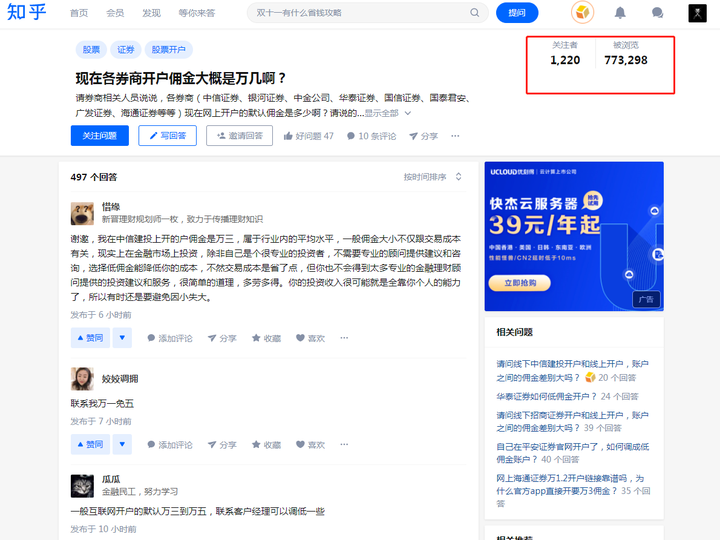Open the 10 条评论 comments
The height and width of the screenshot is (540, 720).
pos(371,136)
